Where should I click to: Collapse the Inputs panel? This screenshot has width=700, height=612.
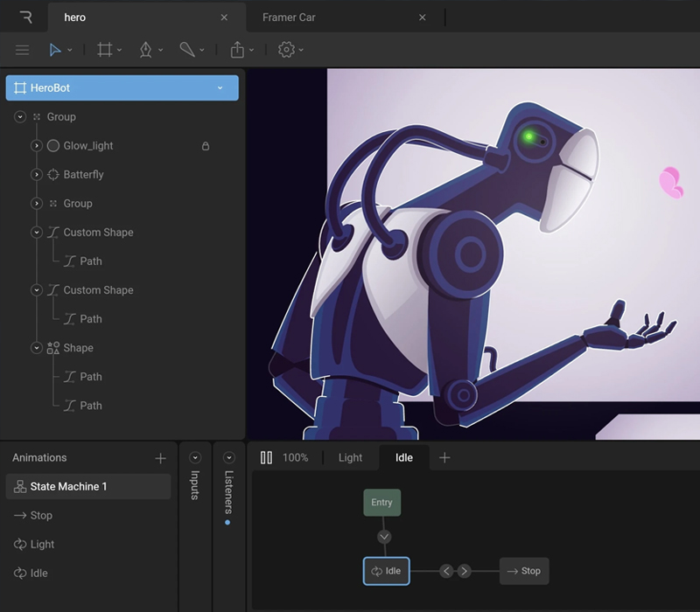(x=195, y=457)
